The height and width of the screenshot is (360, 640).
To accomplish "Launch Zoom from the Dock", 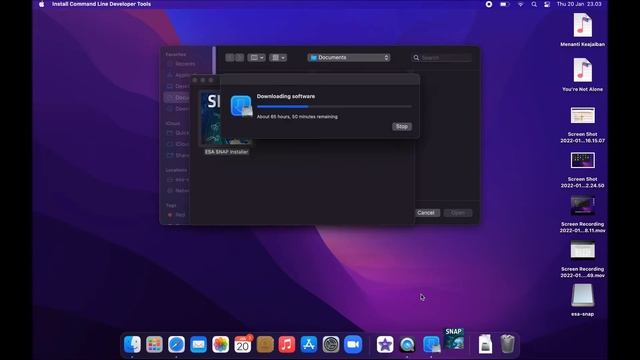I will [x=353, y=344].
